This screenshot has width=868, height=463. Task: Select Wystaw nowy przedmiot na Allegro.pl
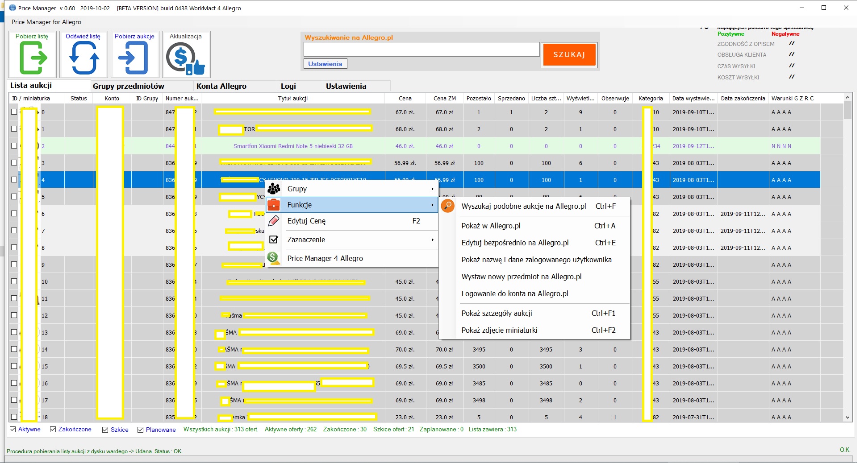(534, 277)
